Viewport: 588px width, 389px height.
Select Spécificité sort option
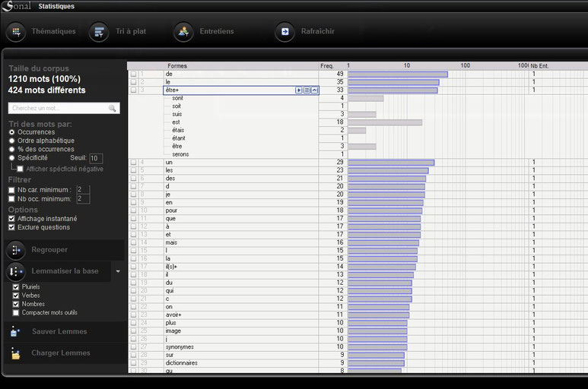click(x=11, y=158)
